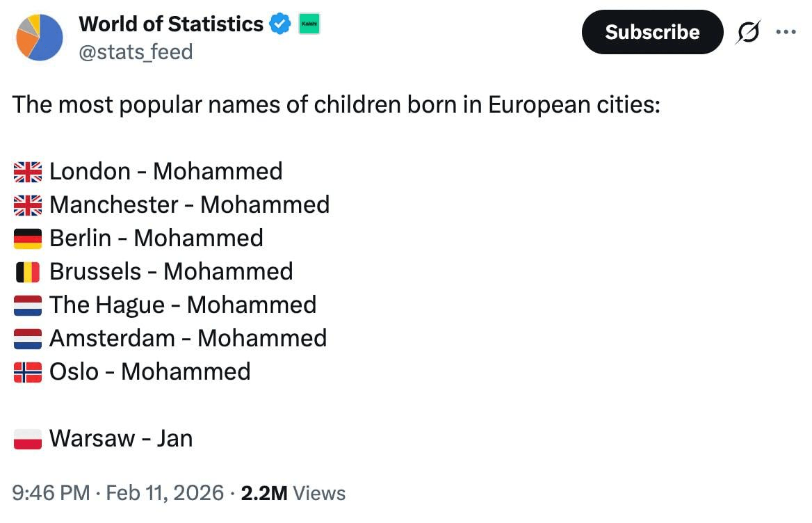
Task: Click the German flag beside Berlin
Action: pos(28,239)
